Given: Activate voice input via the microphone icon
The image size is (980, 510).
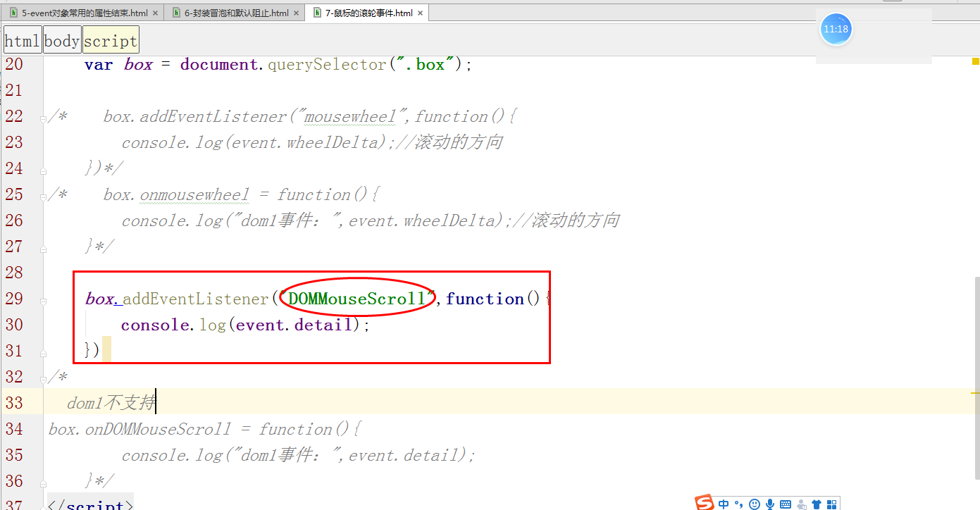Looking at the screenshot, I should coord(769,503).
